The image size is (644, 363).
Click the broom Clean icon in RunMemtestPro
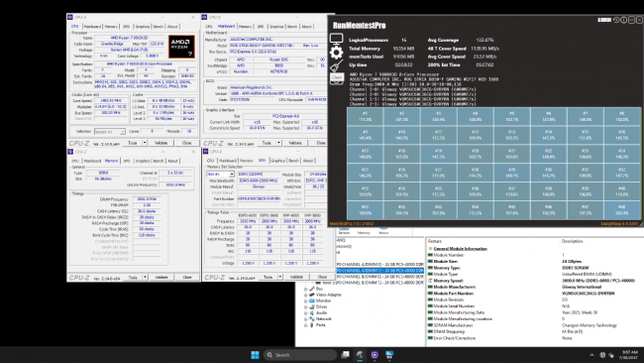[x=337, y=65]
